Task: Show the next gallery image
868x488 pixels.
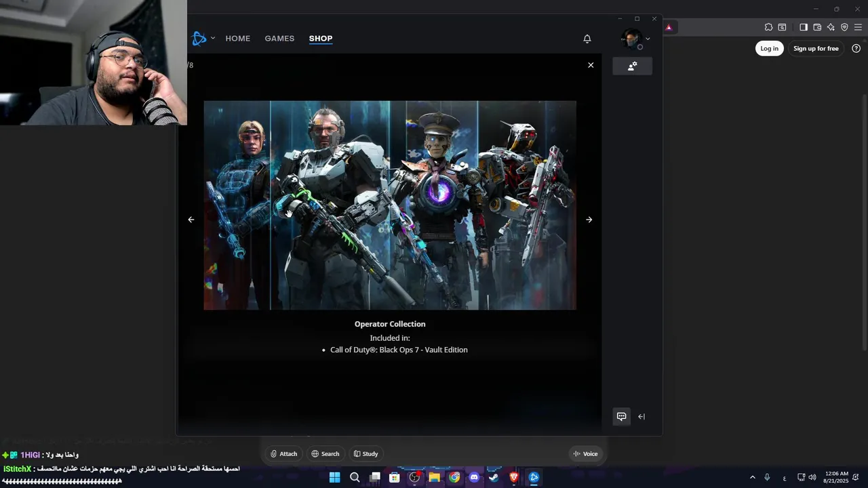Action: [589, 220]
